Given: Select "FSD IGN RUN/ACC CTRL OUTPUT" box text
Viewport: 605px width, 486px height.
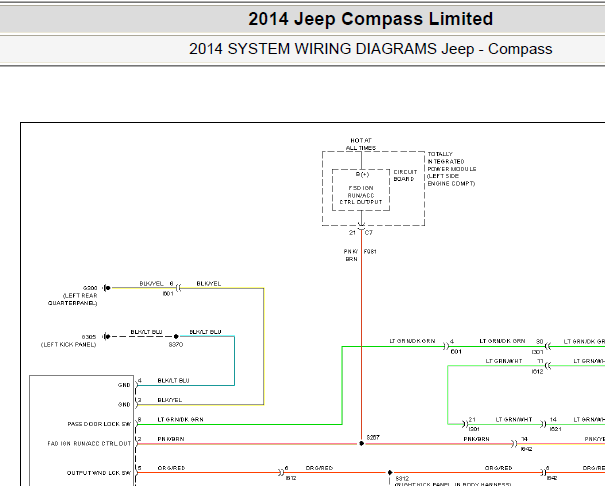Looking at the screenshot, I should click(361, 195).
